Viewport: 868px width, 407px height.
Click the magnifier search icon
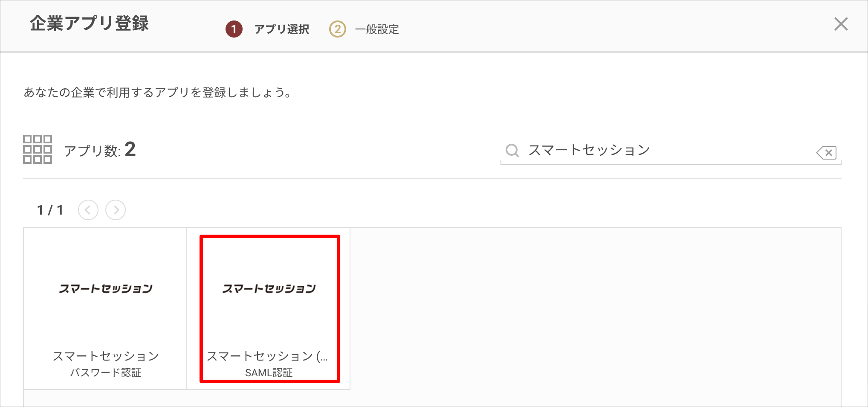(x=512, y=150)
